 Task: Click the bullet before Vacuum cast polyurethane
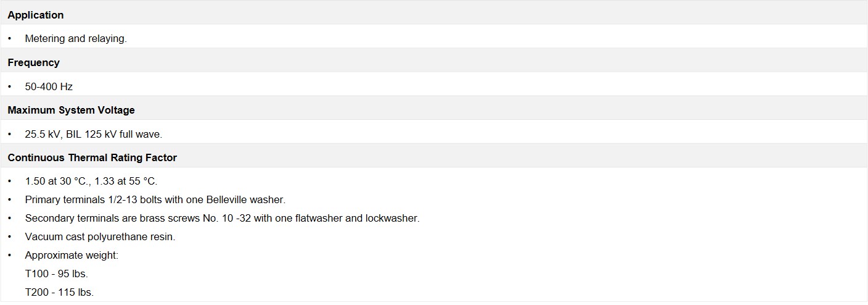click(x=10, y=237)
